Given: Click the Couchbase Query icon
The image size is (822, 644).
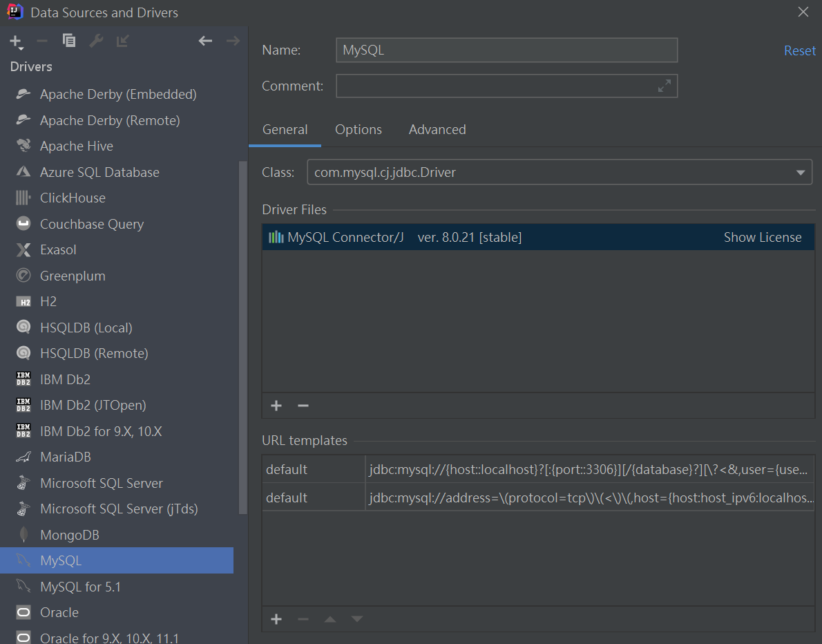Looking at the screenshot, I should tap(23, 223).
